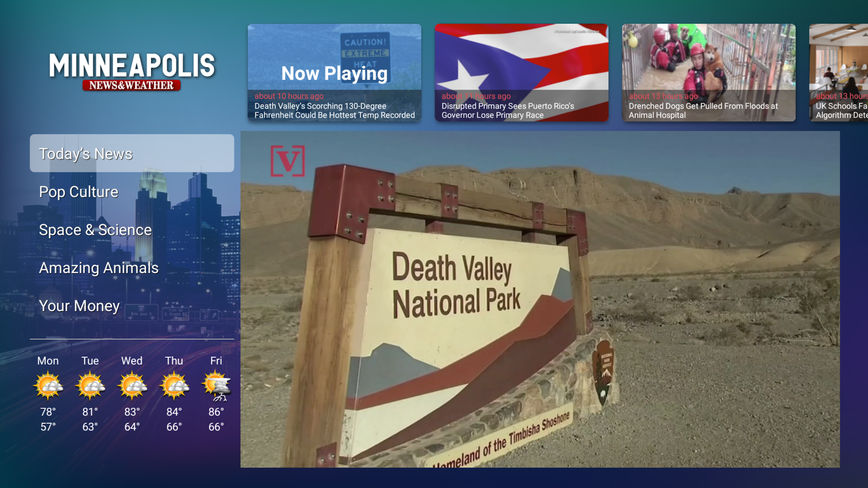868x488 pixels.
Task: Click Monday's 78 degree high temperature
Action: click(48, 412)
